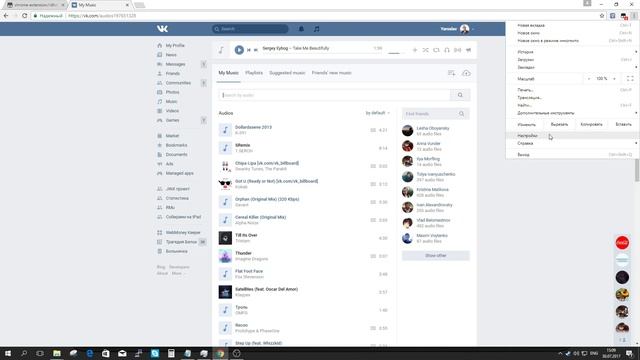Click zoom in plus in Chrome menu

click(x=614, y=78)
